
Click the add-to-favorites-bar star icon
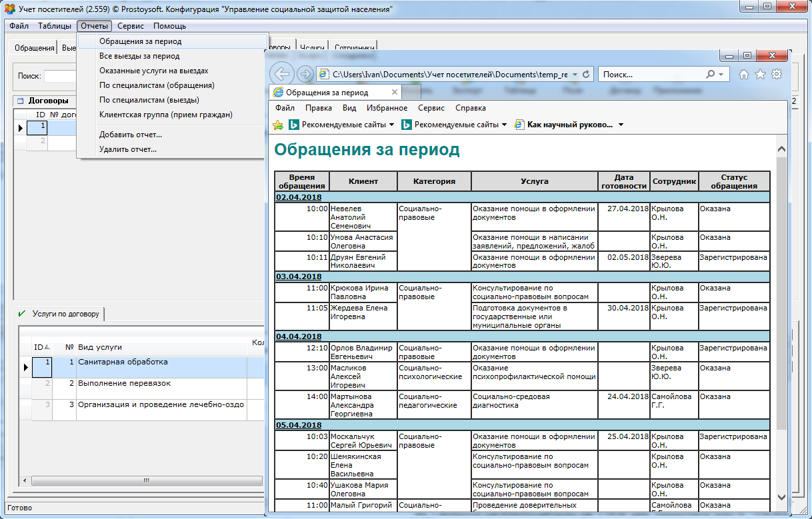point(279,125)
